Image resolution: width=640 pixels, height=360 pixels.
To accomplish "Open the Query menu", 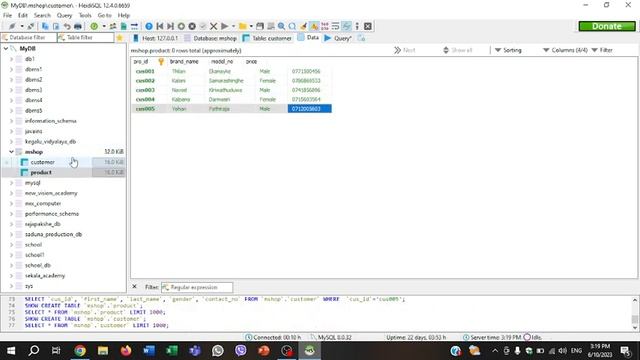I will (x=64, y=15).
